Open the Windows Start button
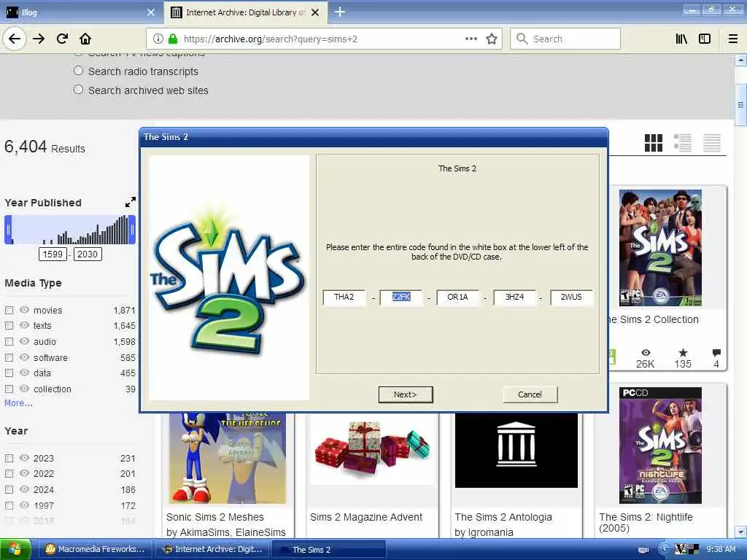This screenshot has height=560, width=747. pos(15,550)
